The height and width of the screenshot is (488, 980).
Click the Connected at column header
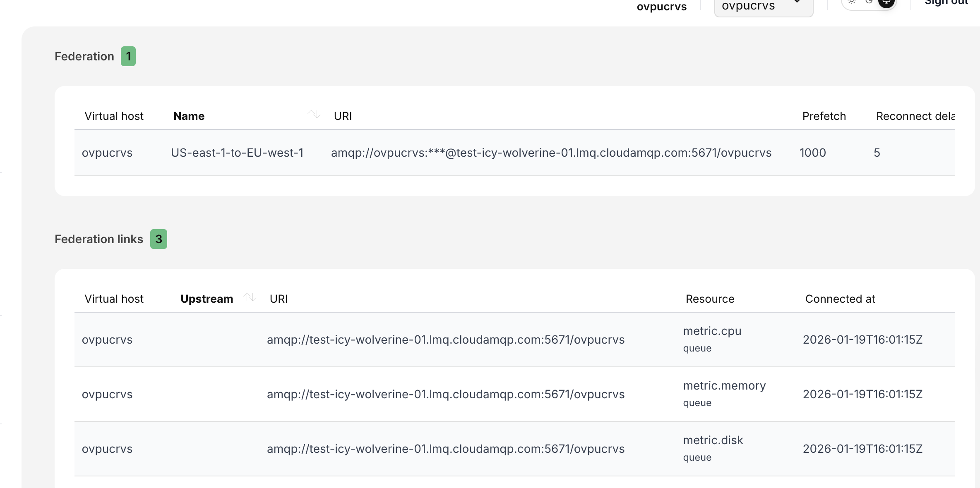[840, 299]
